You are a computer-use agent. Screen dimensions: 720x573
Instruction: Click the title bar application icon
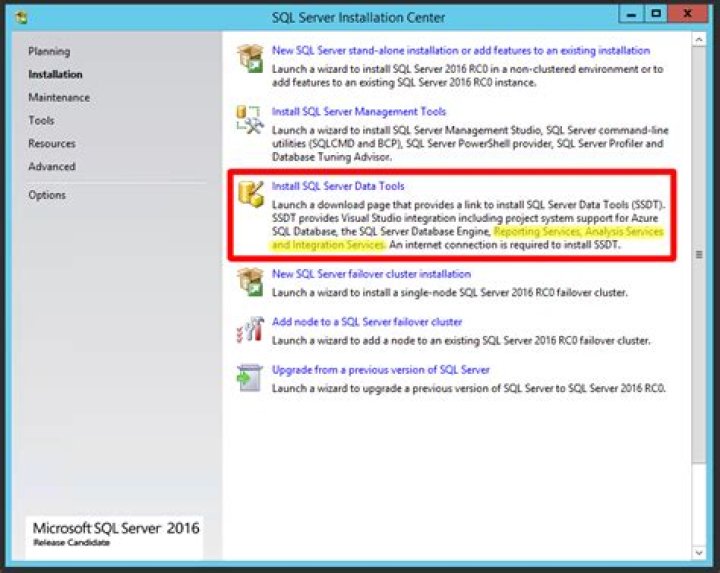(x=21, y=17)
